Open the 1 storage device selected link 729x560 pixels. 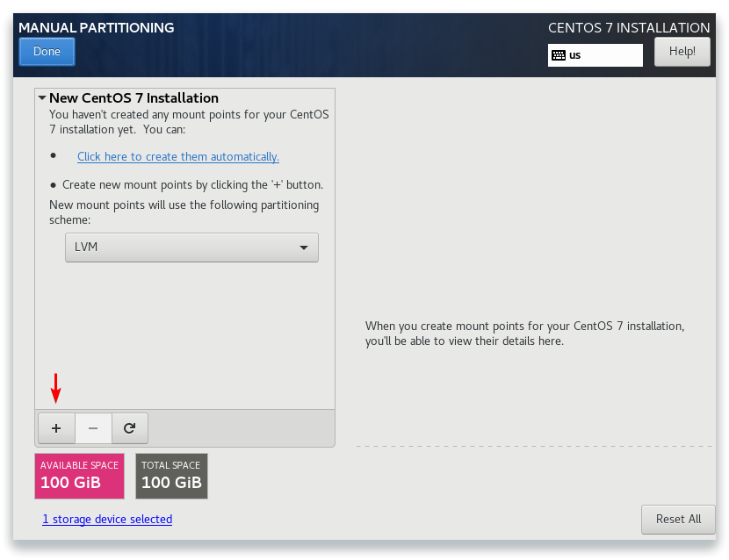(x=107, y=519)
